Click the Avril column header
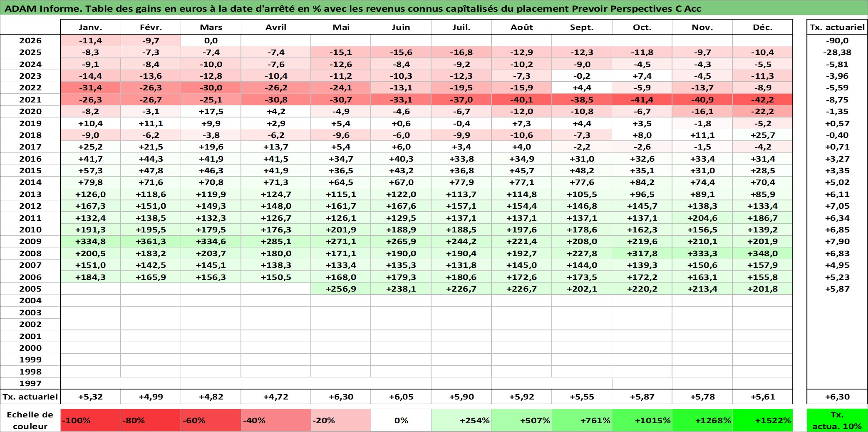 (276, 27)
